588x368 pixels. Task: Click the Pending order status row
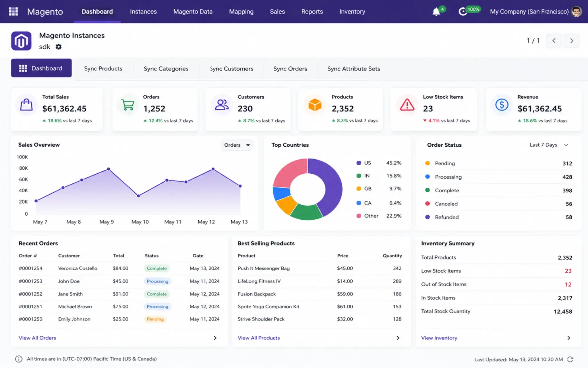498,163
